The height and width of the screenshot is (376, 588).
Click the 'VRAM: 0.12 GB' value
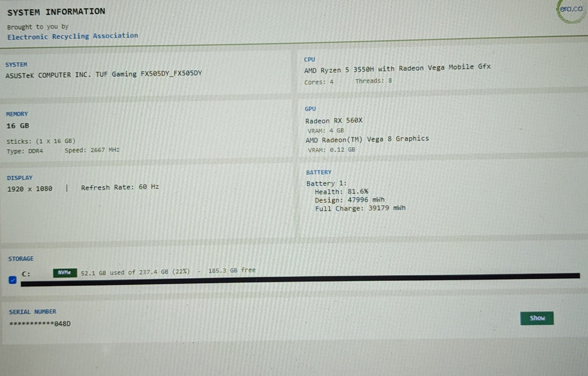coord(332,150)
